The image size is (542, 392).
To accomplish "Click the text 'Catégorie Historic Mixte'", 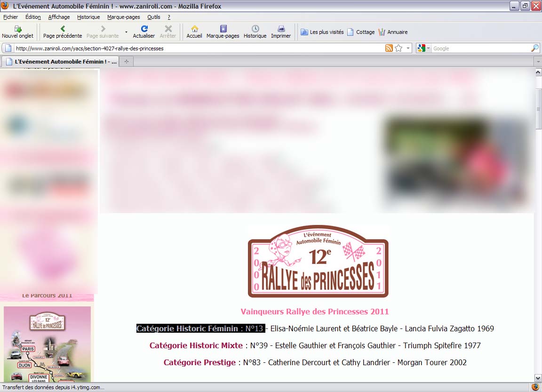I will [196, 345].
